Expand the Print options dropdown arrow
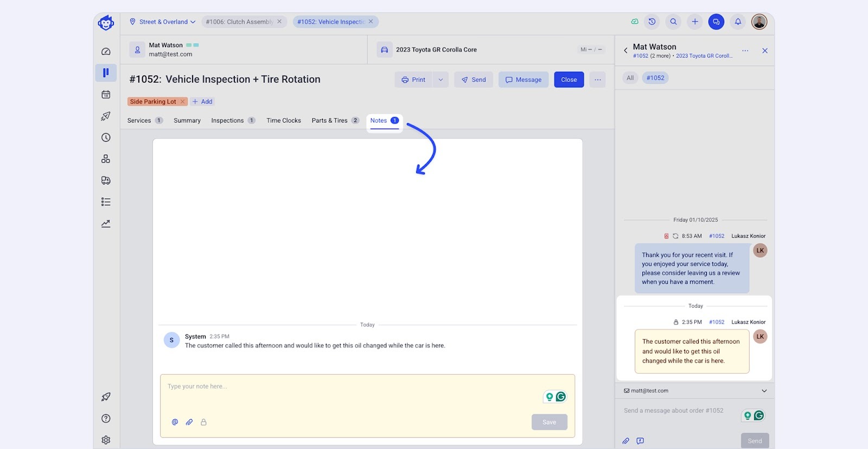This screenshot has height=449, width=868. 441,80
